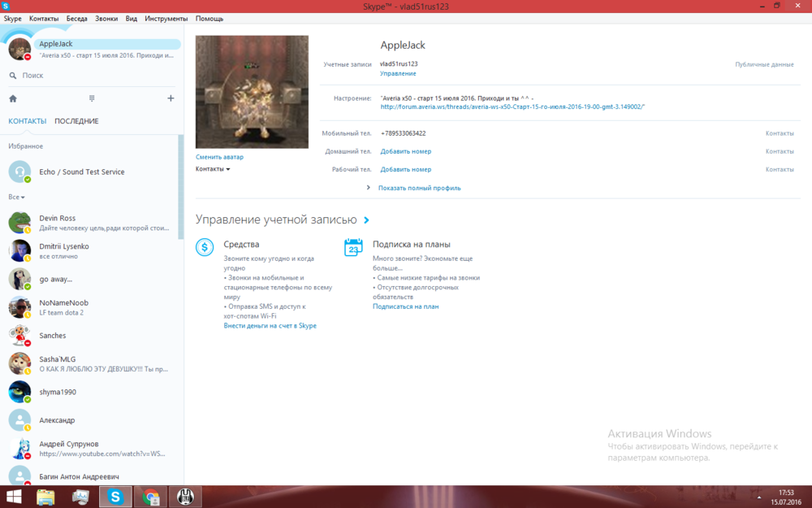Viewport: 812px width, 508px height.
Task: Click the plus icon to add contact
Action: (171, 98)
